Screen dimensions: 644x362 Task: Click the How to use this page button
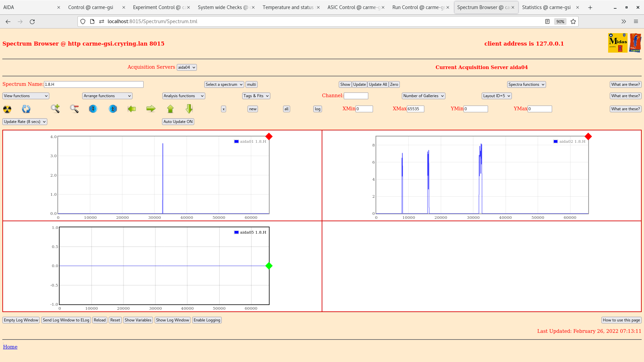(x=622, y=320)
